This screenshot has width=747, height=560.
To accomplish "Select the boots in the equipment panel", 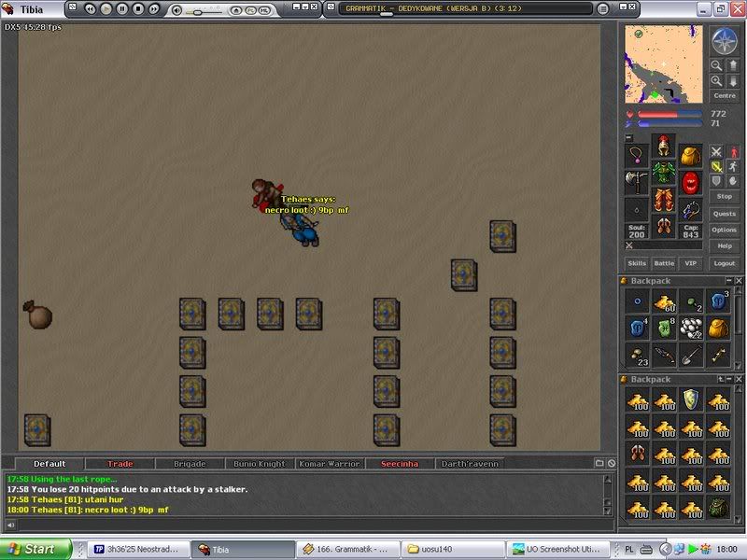I will [x=664, y=227].
